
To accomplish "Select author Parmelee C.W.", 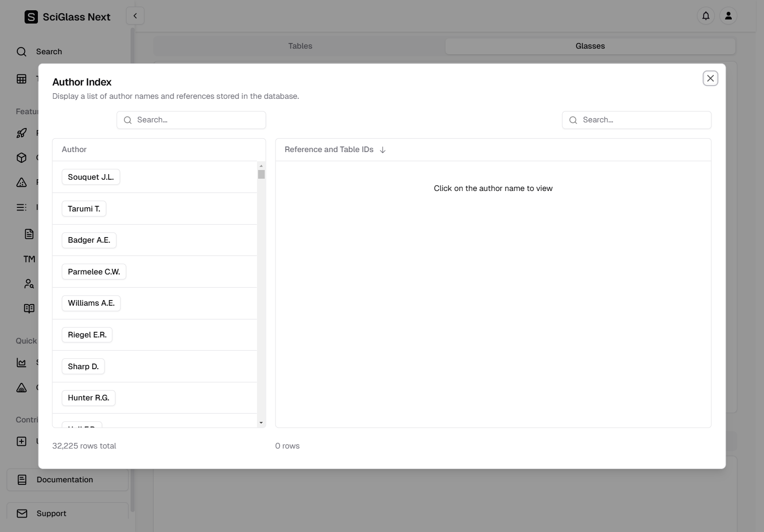I will (x=94, y=272).
